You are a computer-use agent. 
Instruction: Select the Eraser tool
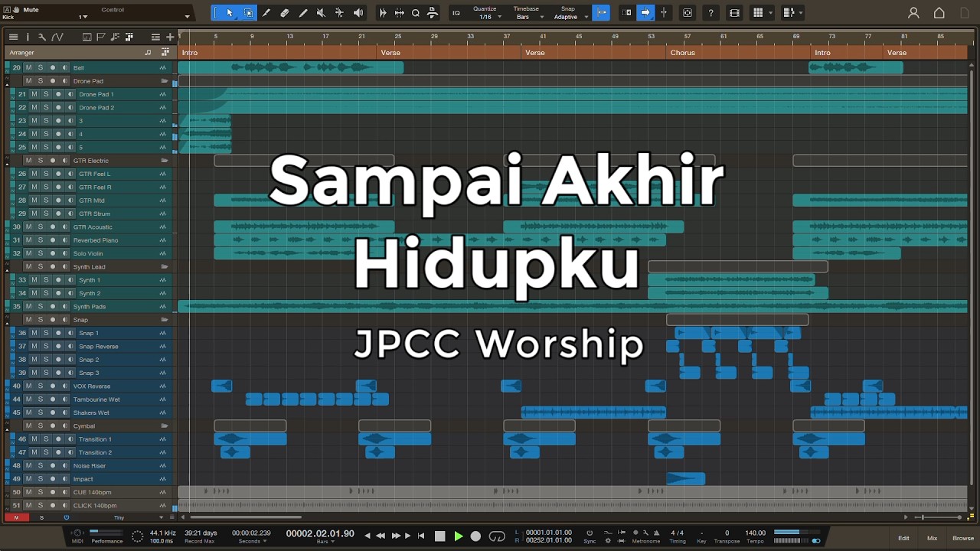click(x=285, y=13)
